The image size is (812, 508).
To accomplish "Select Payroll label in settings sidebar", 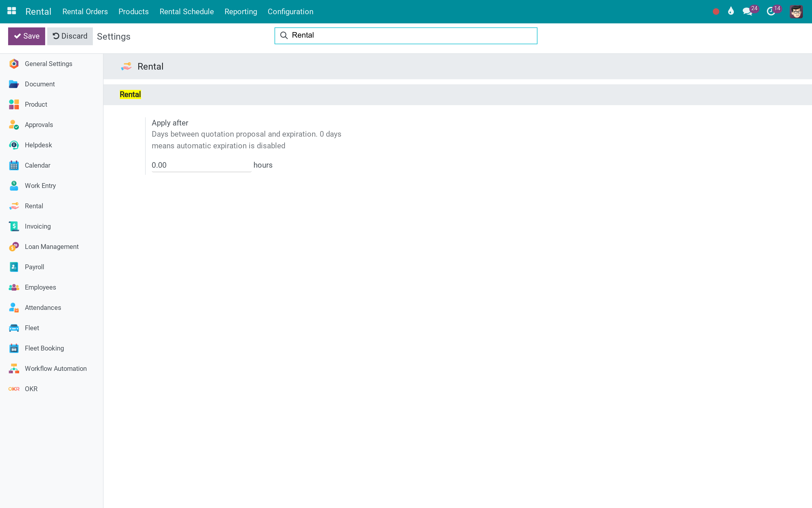I will pos(35,267).
